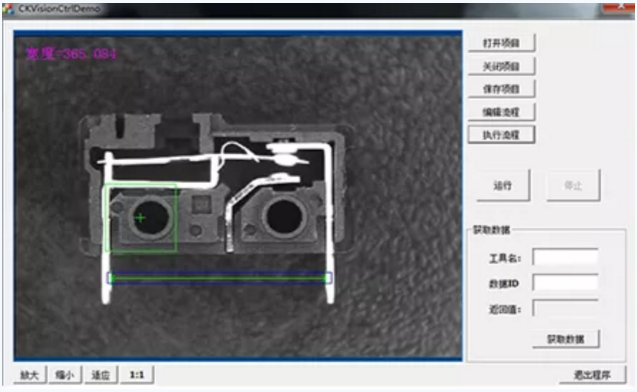Image resolution: width=637 pixels, height=392 pixels.
Task: Open a project with 打开项目
Action: [501, 43]
